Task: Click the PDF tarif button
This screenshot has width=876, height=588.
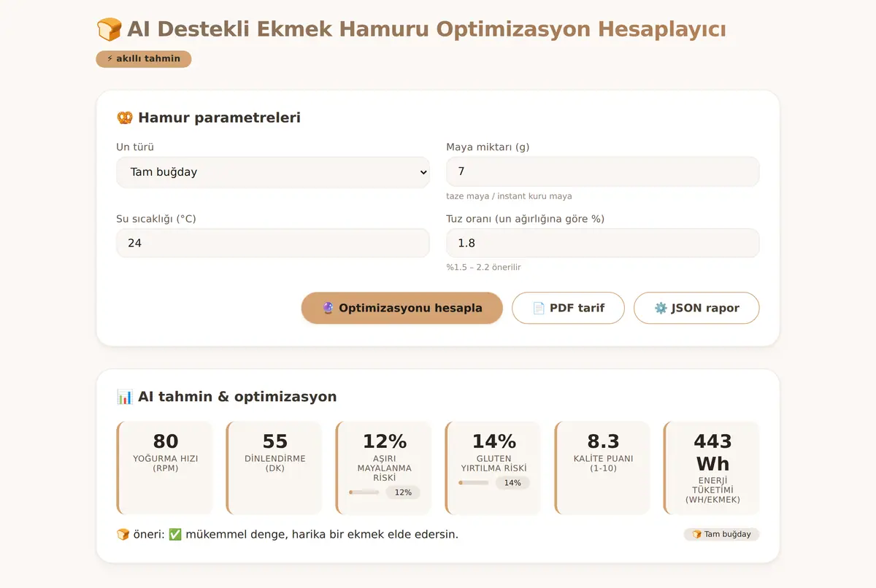Action: (568, 308)
